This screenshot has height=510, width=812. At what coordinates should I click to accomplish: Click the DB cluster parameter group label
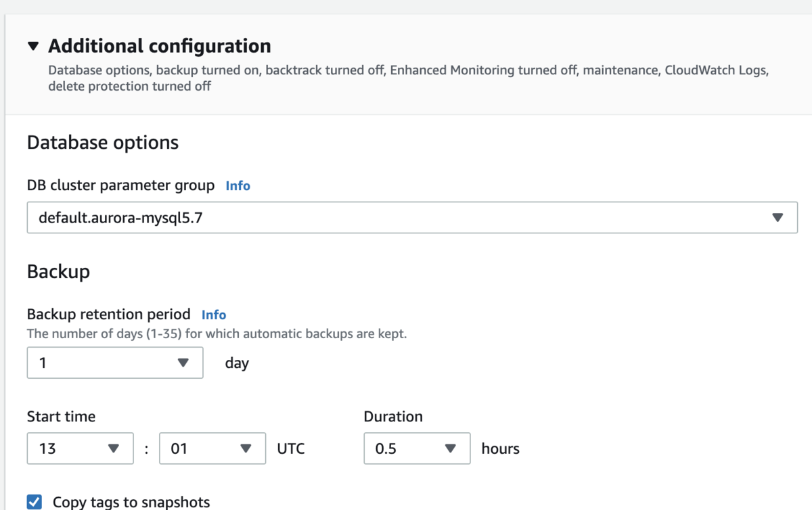tap(120, 185)
